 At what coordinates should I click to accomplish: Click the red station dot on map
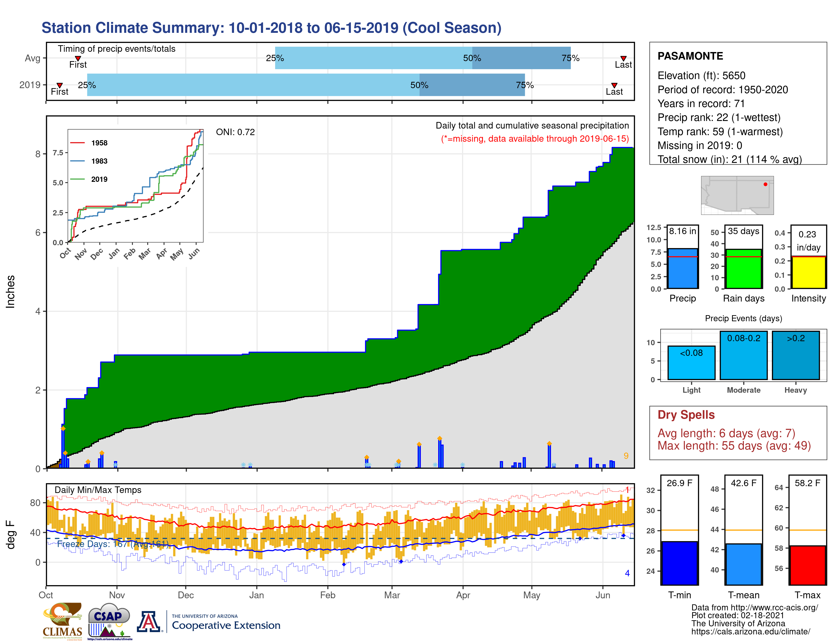765,184
